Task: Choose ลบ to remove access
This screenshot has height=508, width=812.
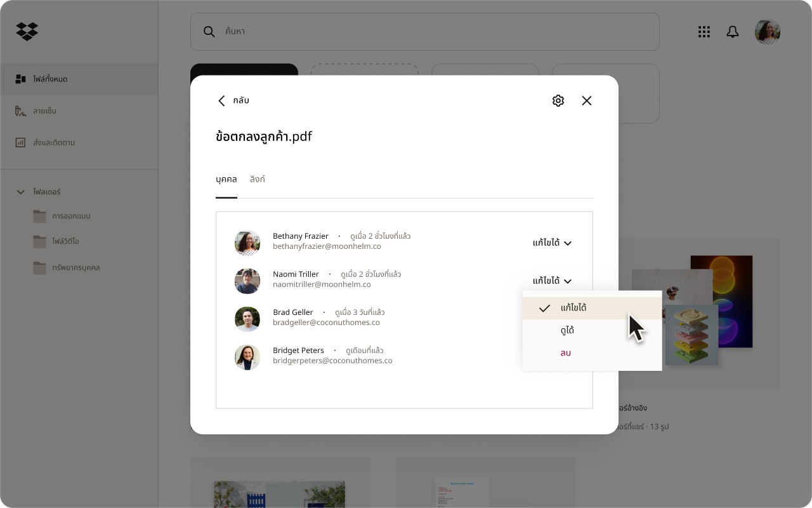Action: coord(592,353)
